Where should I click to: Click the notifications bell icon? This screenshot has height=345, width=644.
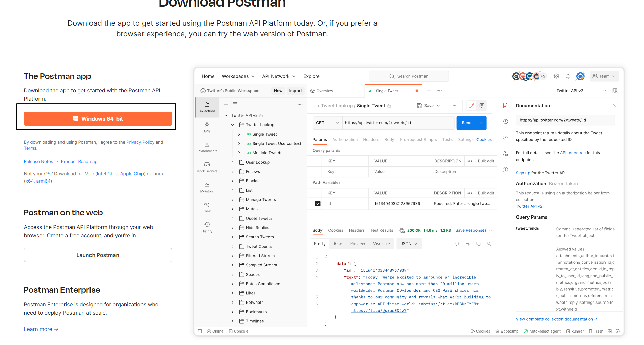point(568,76)
